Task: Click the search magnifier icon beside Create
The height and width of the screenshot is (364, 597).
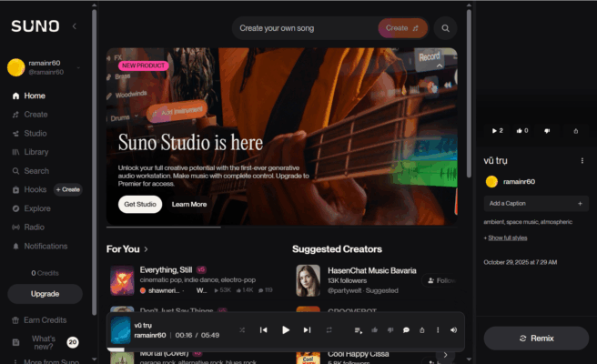Action: point(445,28)
